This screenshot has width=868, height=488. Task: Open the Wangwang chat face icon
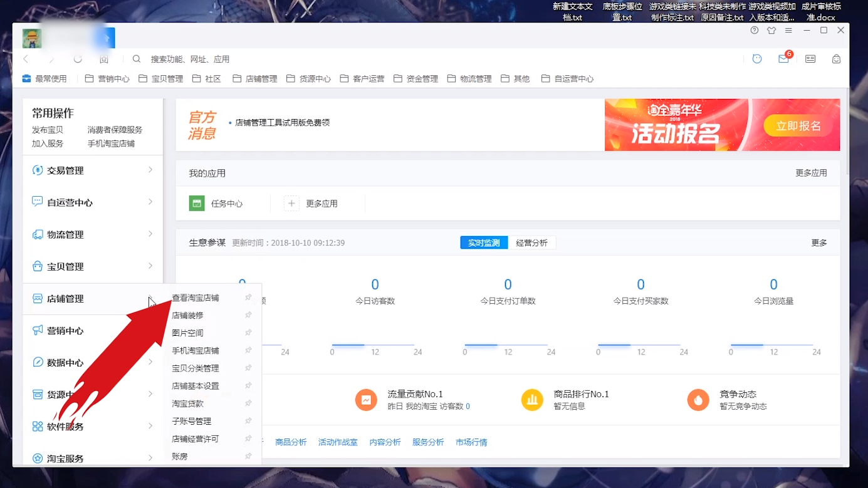[x=757, y=59]
